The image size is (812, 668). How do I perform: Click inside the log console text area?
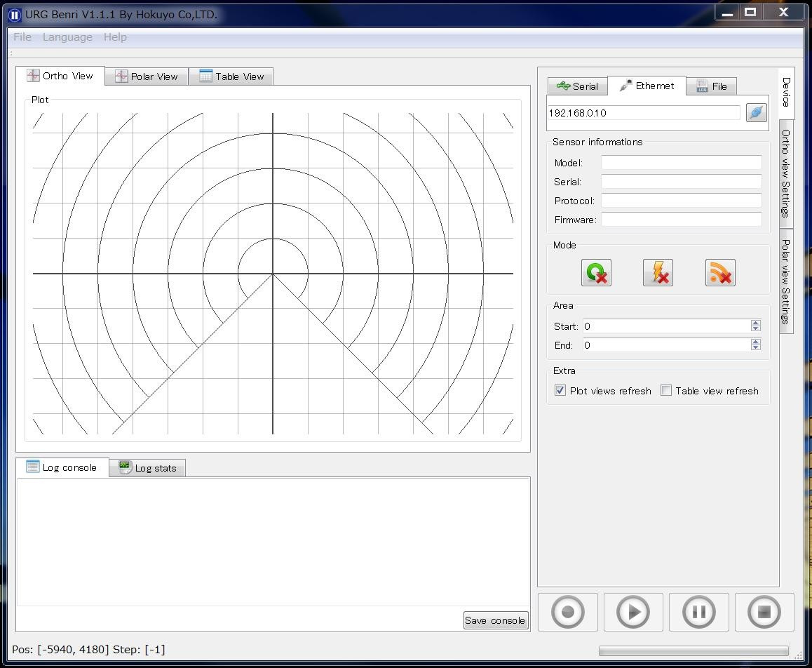point(273,542)
